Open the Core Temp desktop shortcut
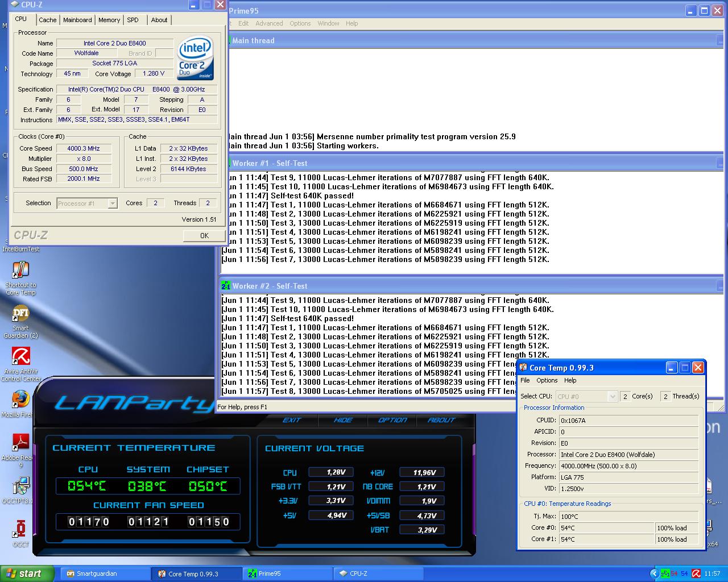 tap(21, 270)
